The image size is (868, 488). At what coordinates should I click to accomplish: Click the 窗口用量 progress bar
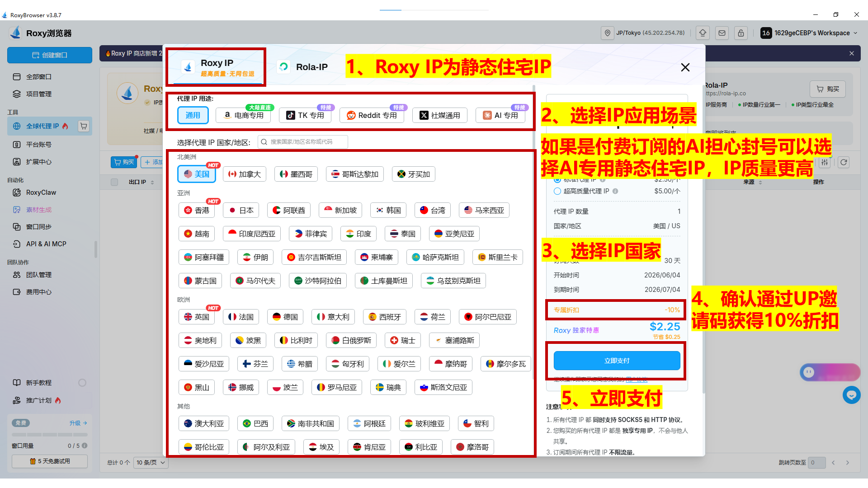[50, 435]
